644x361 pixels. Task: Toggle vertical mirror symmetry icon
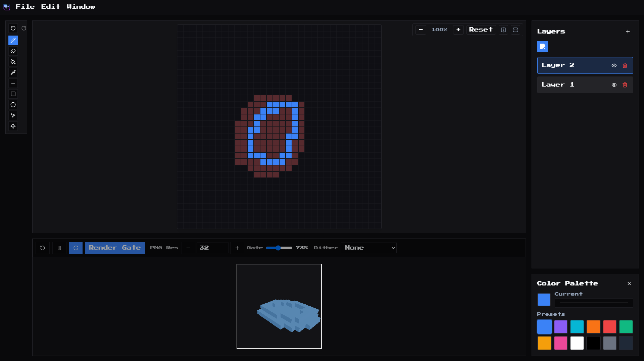[x=503, y=30]
